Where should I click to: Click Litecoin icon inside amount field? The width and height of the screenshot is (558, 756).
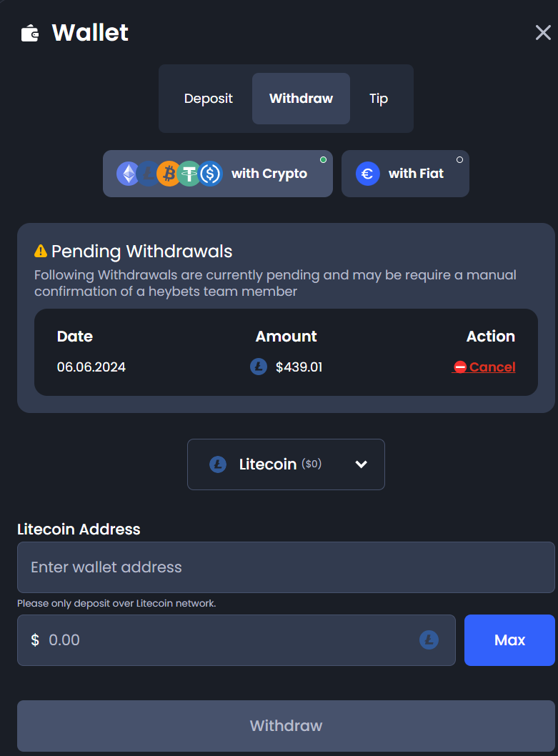pos(429,640)
